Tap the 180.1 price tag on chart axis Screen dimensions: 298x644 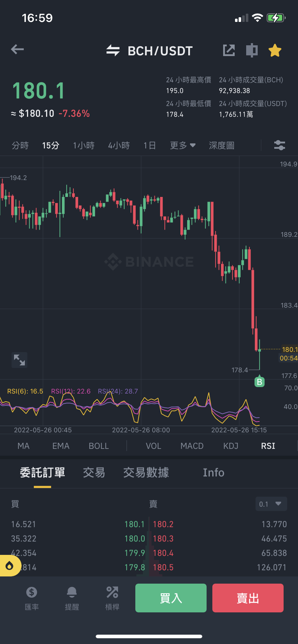290,350
